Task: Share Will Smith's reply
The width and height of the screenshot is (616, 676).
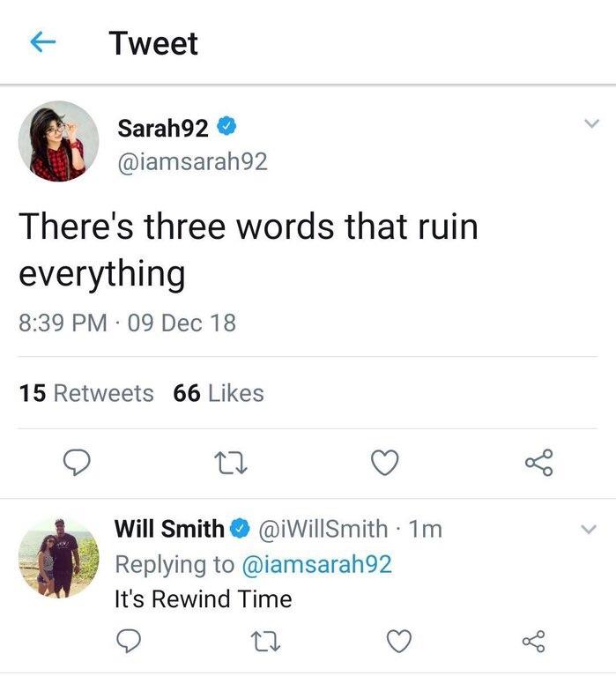Action: (x=534, y=641)
